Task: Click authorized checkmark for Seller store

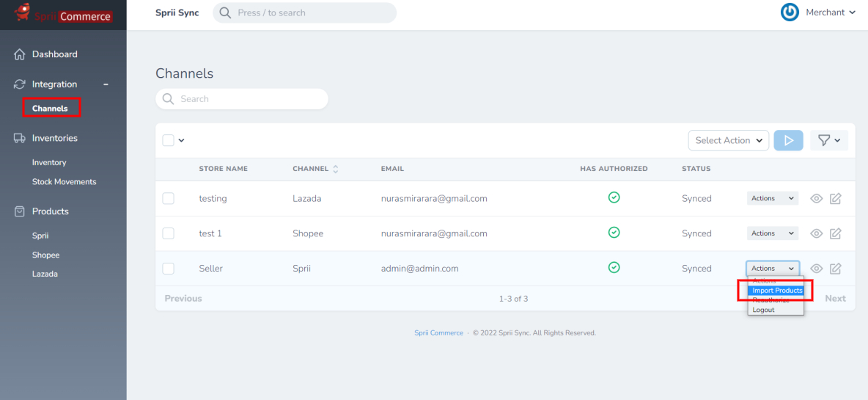Action: point(614,268)
